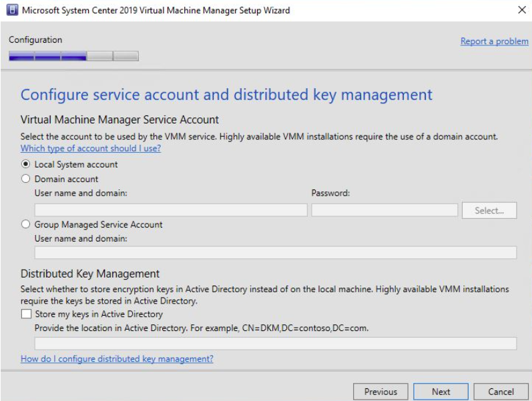Open 'Which type of account should I use?' link
Viewport: 532px width, 401px height.
pos(91,148)
